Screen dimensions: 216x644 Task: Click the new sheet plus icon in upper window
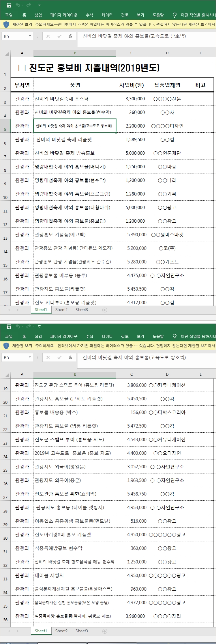tap(105, 310)
